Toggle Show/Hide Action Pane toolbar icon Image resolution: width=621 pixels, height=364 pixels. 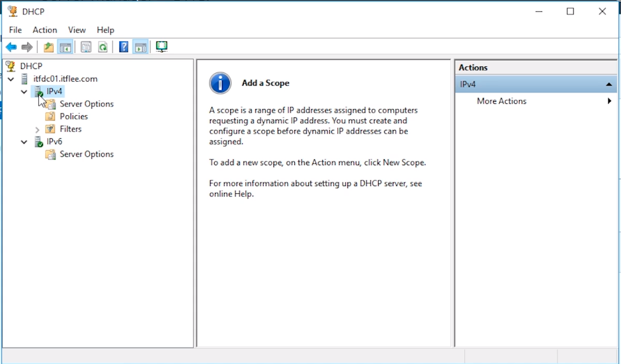click(x=141, y=47)
